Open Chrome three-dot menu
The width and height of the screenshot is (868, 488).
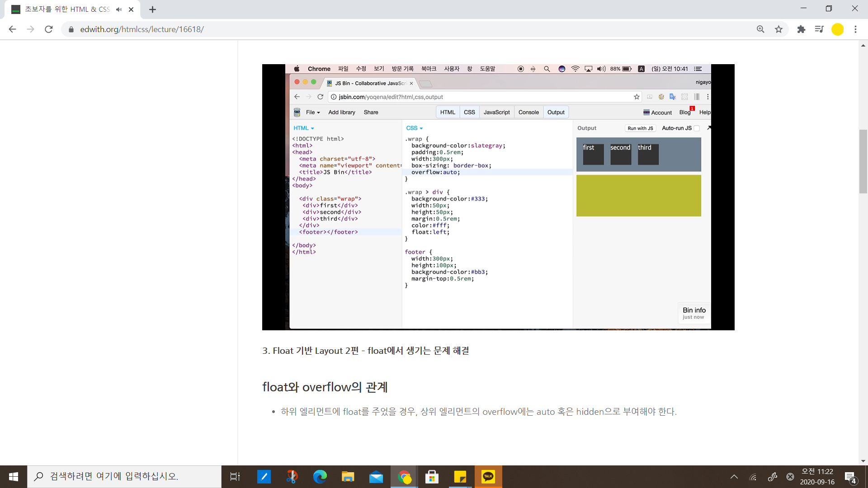point(855,29)
